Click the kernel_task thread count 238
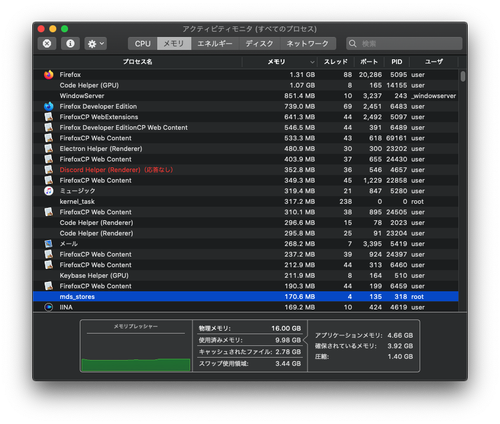500x424 pixels. click(346, 202)
